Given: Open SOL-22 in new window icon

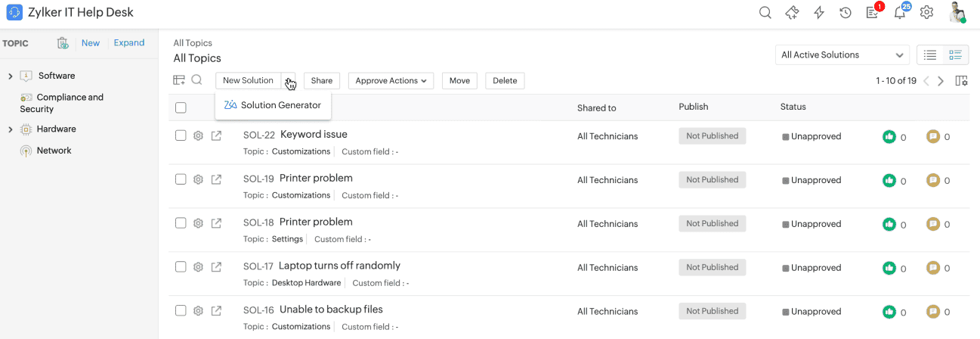Looking at the screenshot, I should (216, 136).
